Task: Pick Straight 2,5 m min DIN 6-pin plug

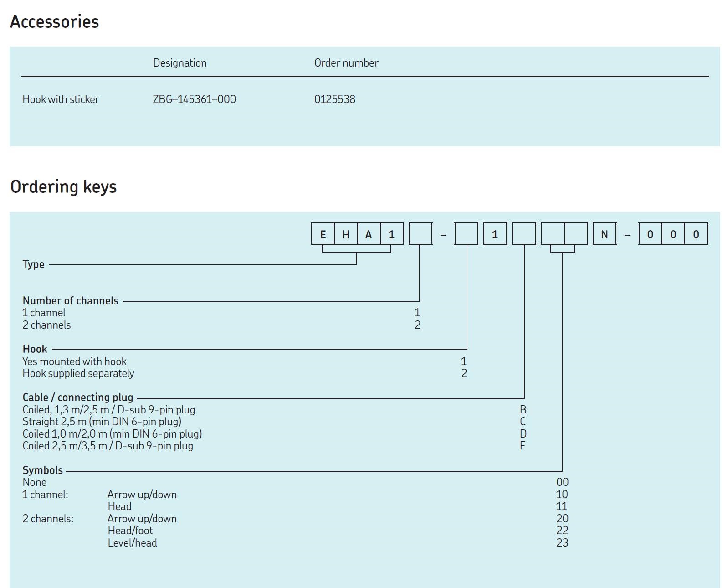Action: 102,422
